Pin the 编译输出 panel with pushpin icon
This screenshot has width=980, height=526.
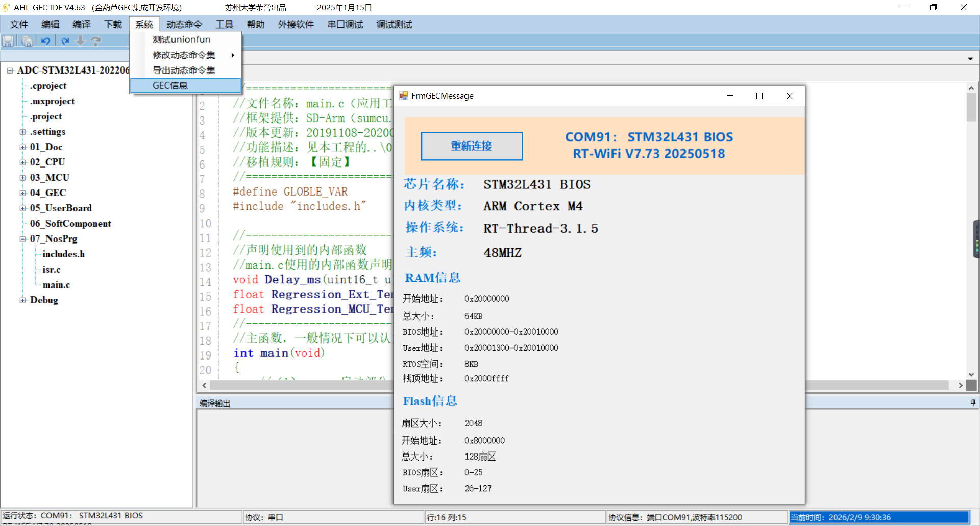tap(973, 403)
